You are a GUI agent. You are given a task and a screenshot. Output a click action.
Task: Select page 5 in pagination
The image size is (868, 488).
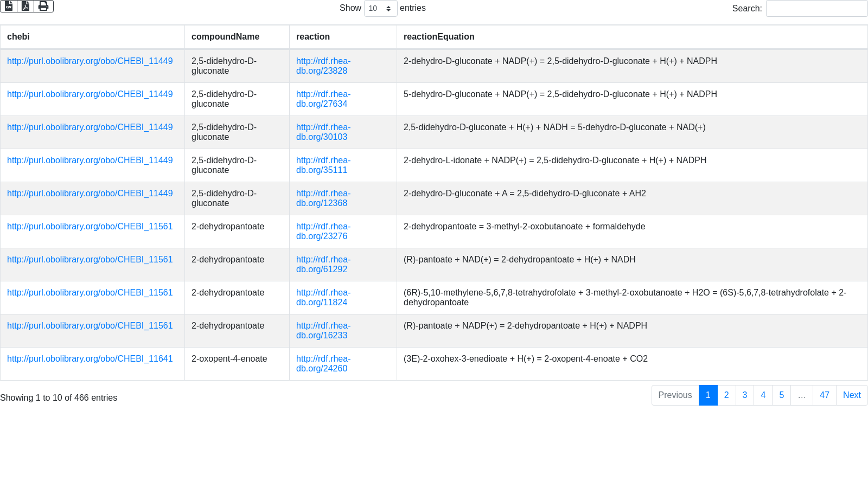(x=781, y=395)
